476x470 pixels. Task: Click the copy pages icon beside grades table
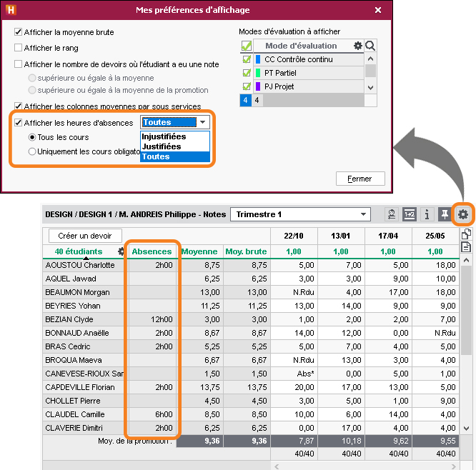[x=466, y=234]
